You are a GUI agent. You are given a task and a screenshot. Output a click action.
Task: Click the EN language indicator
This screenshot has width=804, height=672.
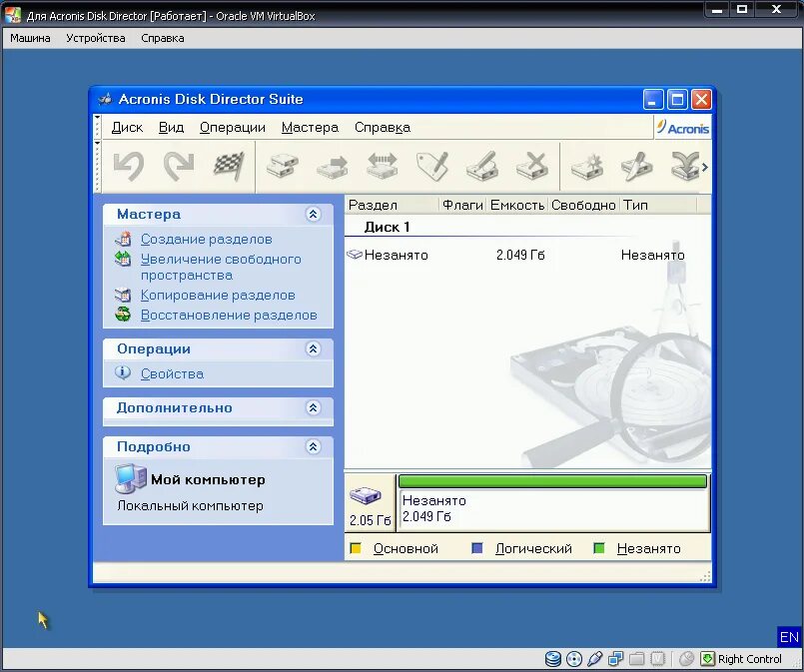[x=789, y=637]
